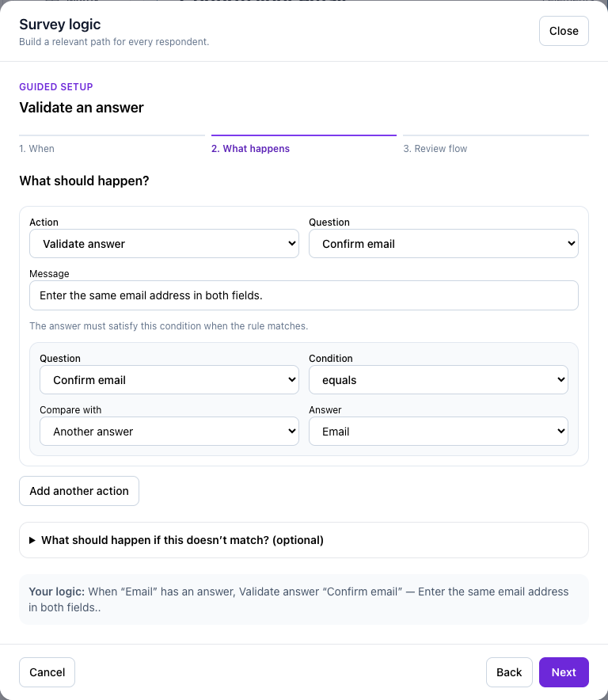Click the Add another action button
The height and width of the screenshot is (700, 608).
point(79,491)
